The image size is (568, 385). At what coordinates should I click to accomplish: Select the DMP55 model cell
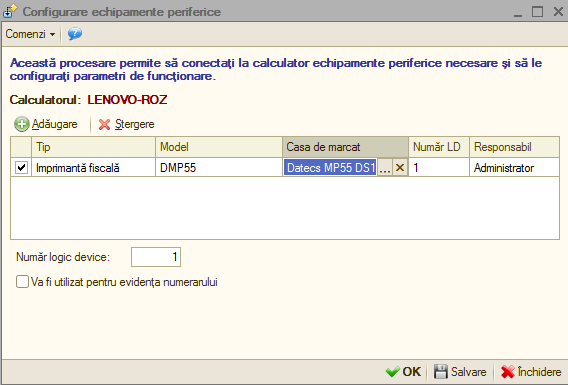pyautogui.click(x=219, y=168)
